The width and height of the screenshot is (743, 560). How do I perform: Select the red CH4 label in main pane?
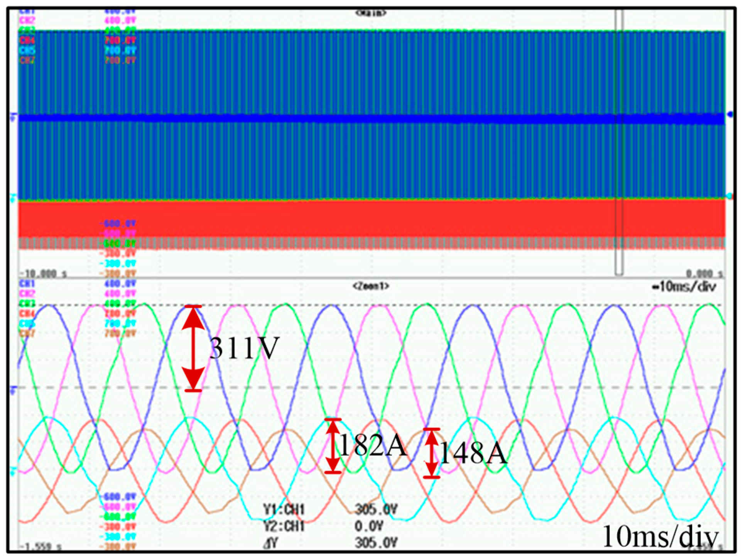(x=26, y=41)
